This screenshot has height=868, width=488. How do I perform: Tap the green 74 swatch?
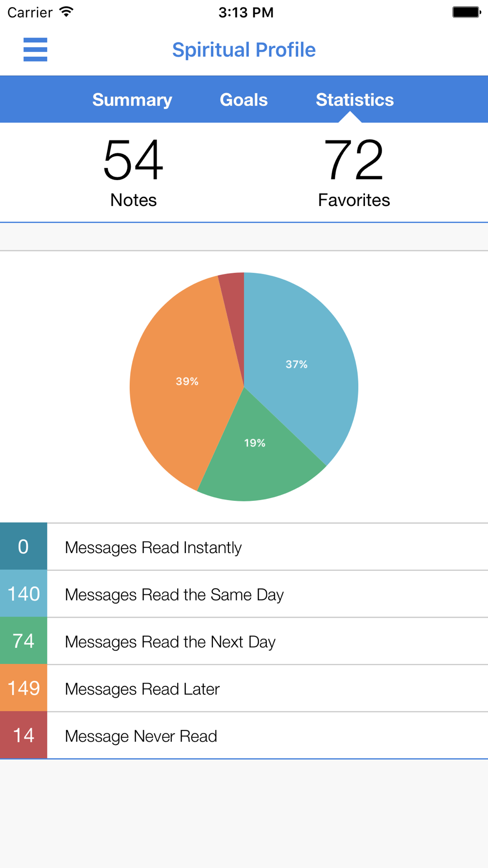(23, 641)
